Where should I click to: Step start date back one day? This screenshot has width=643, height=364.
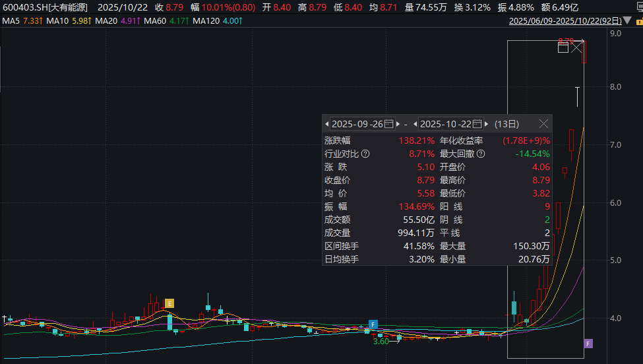point(326,124)
